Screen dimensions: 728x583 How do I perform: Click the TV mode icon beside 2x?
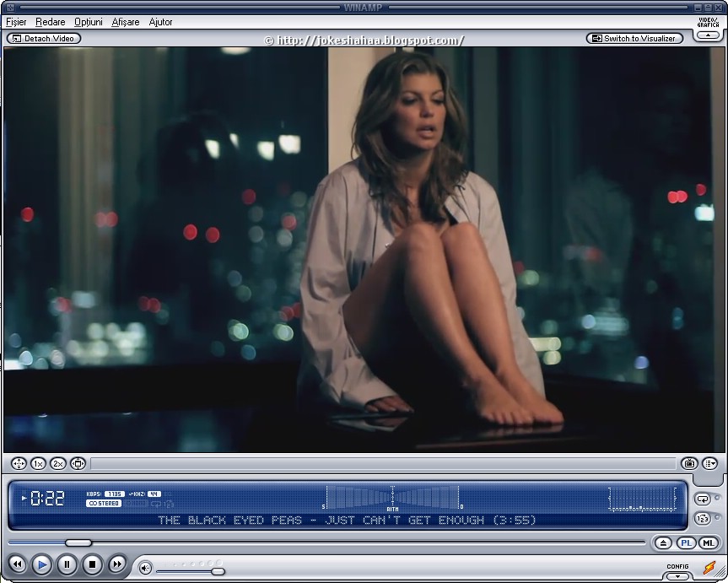point(78,463)
